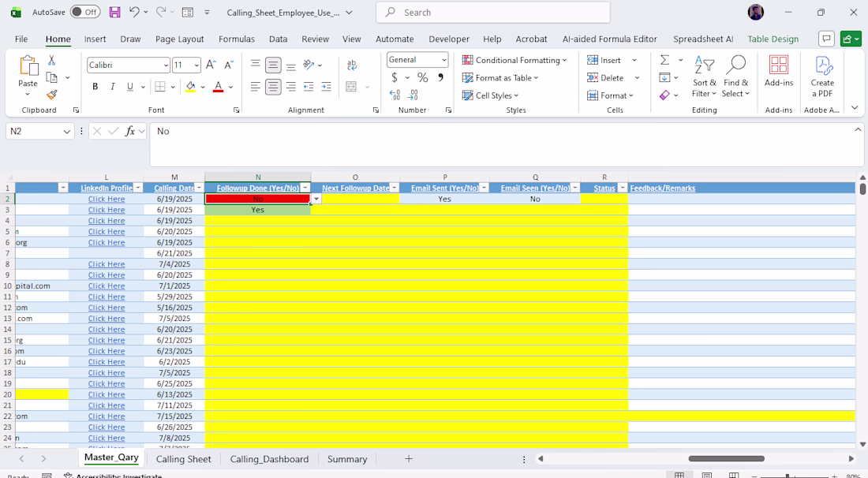This screenshot has width=868, height=478.
Task: Open the Click Here link in row 2
Action: 107,199
